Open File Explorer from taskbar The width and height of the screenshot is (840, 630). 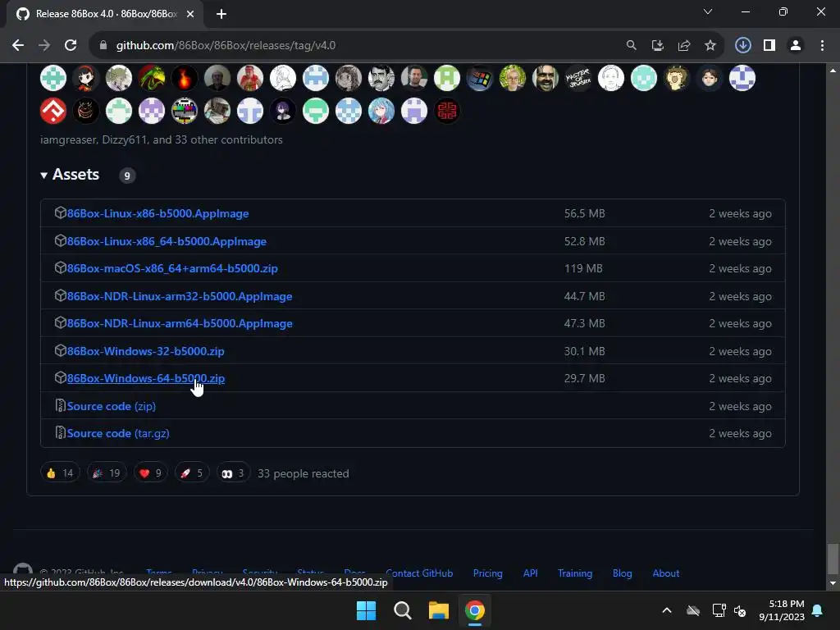tap(438, 610)
